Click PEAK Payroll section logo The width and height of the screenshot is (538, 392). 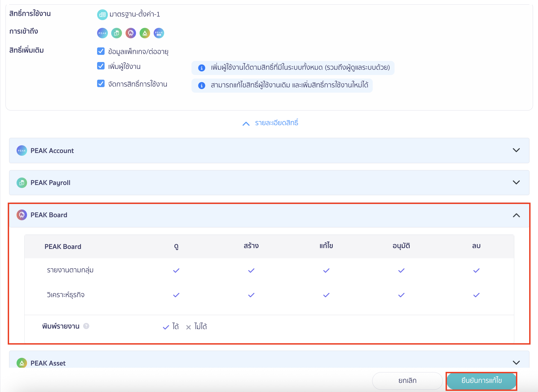22,183
